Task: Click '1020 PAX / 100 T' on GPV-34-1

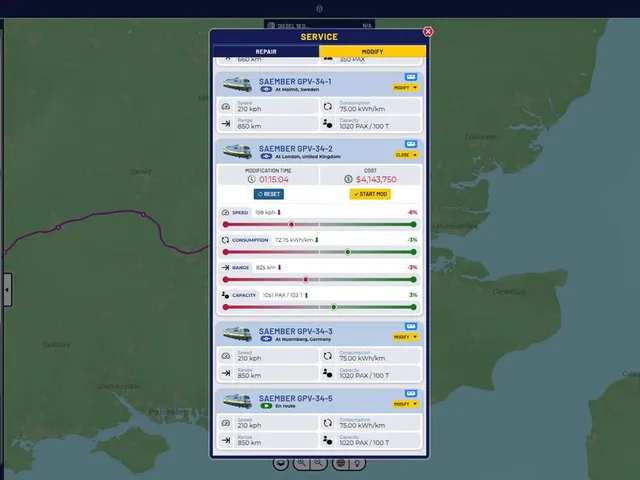Action: click(364, 126)
